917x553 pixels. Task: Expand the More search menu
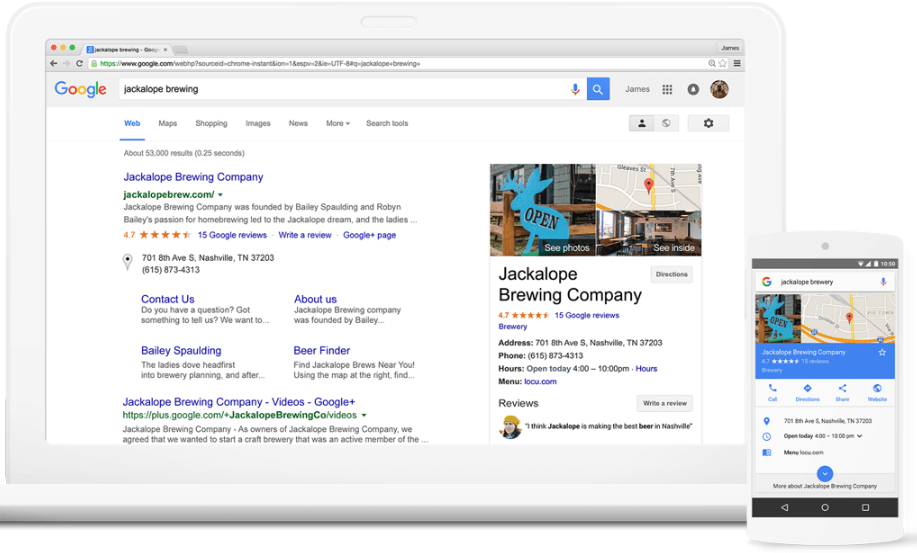tap(337, 123)
